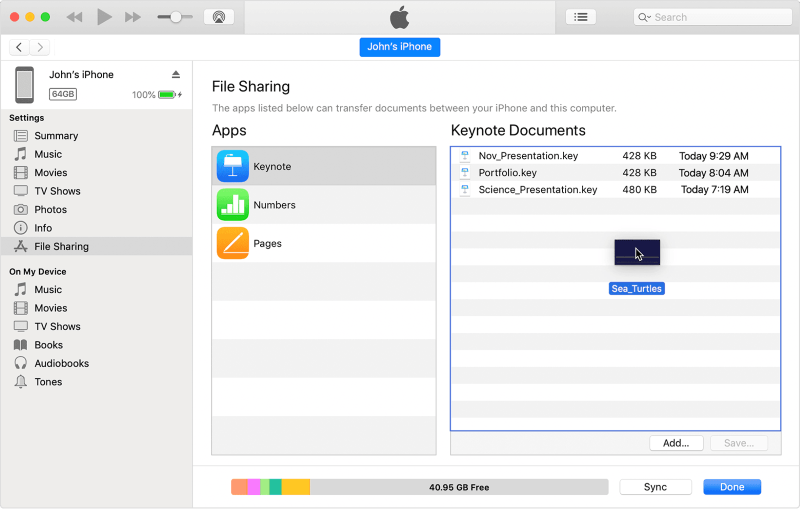
Task: Eject John's iPhone
Action: tap(176, 75)
